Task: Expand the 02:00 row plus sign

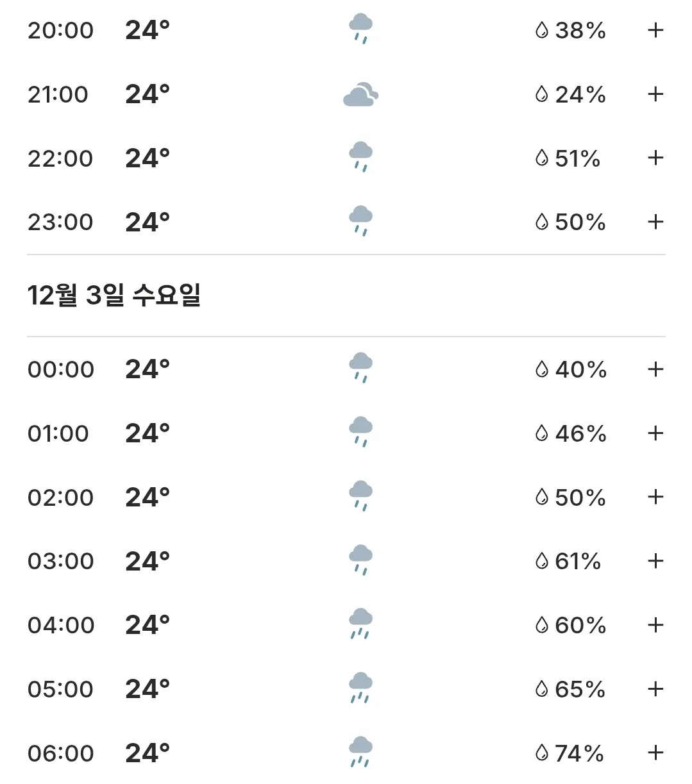Action: [x=655, y=497]
